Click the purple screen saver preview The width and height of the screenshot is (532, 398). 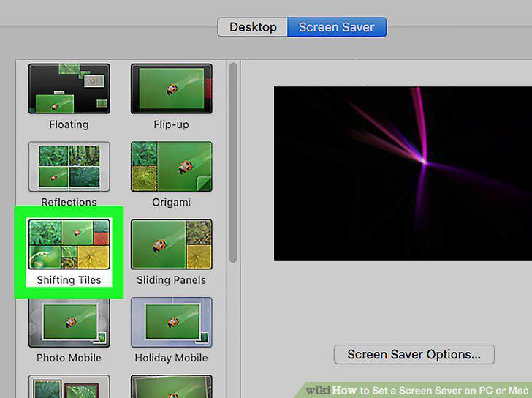tap(403, 173)
